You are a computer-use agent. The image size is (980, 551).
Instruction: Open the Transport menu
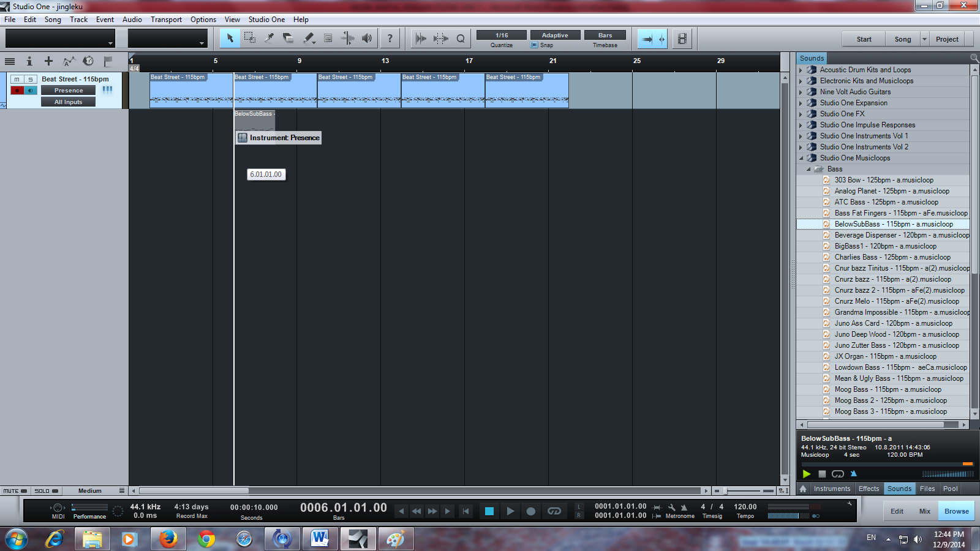coord(166,20)
